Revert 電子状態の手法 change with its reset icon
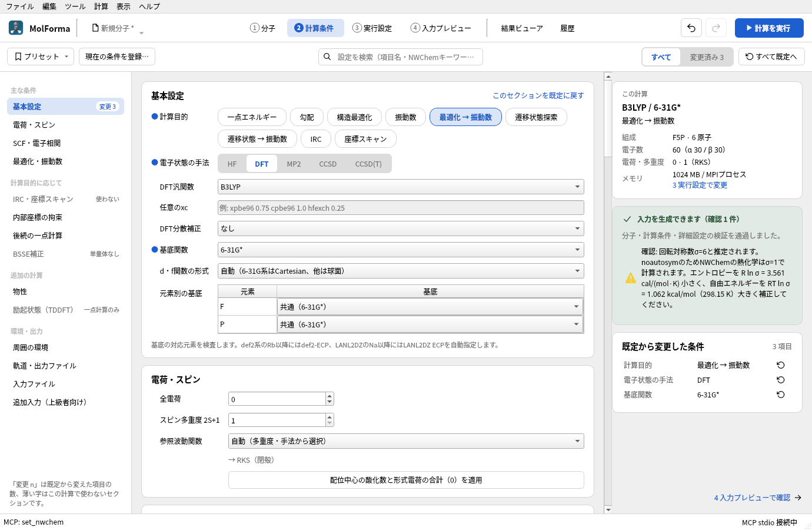This screenshot has height=530, width=812. [781, 380]
